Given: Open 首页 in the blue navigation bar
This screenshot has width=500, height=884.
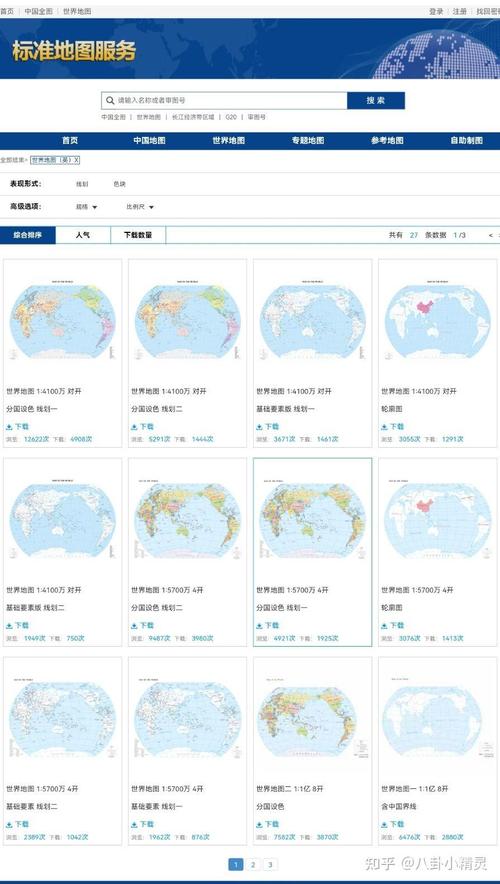Looking at the screenshot, I should (x=70, y=141).
